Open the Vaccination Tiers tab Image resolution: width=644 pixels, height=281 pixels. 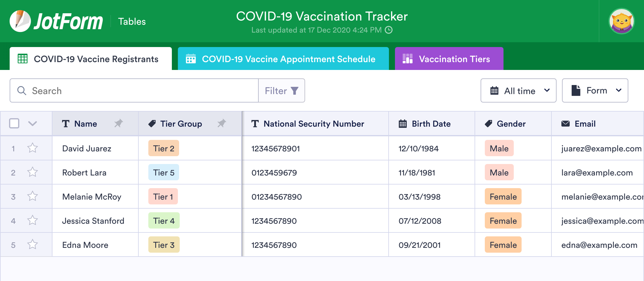pos(449,59)
